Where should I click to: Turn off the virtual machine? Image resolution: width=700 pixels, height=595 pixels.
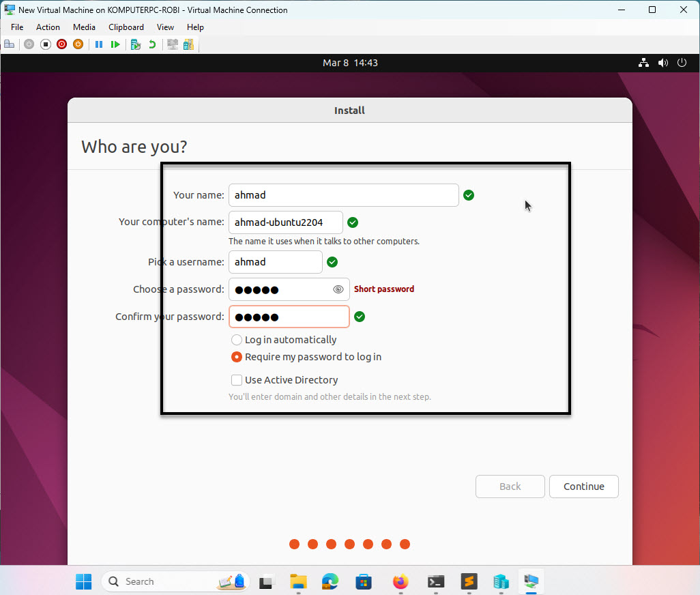tap(45, 44)
